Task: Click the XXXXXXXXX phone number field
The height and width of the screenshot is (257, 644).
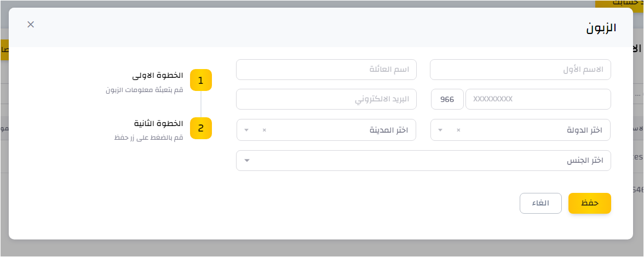Action: coord(538,99)
